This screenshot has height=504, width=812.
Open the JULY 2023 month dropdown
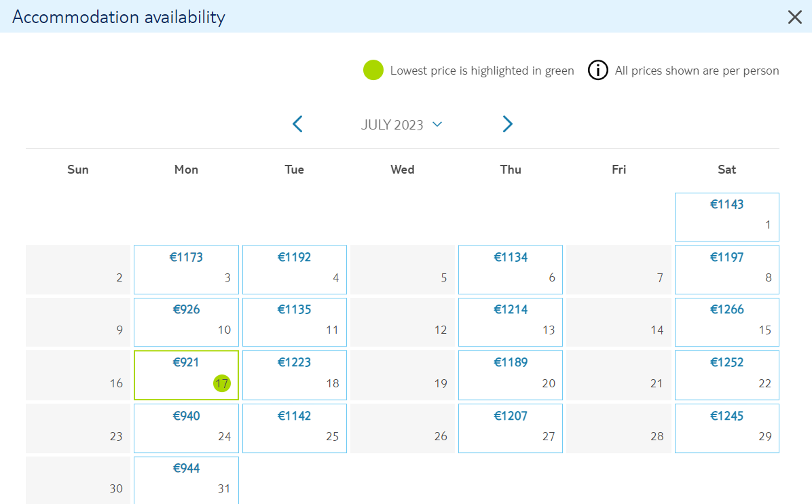(401, 125)
